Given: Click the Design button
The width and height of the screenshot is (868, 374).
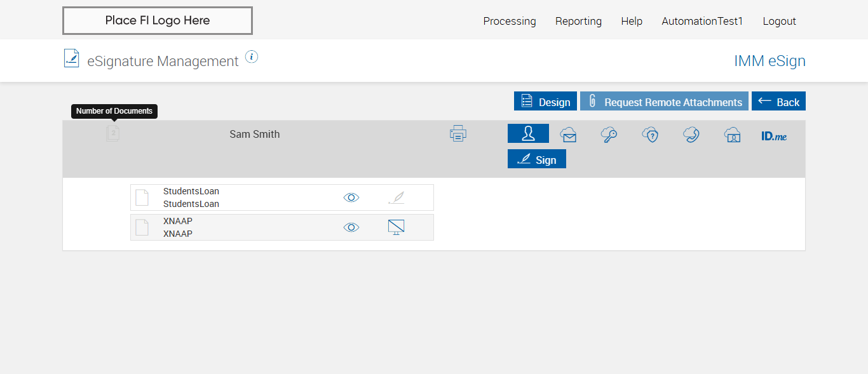Looking at the screenshot, I should point(545,102).
